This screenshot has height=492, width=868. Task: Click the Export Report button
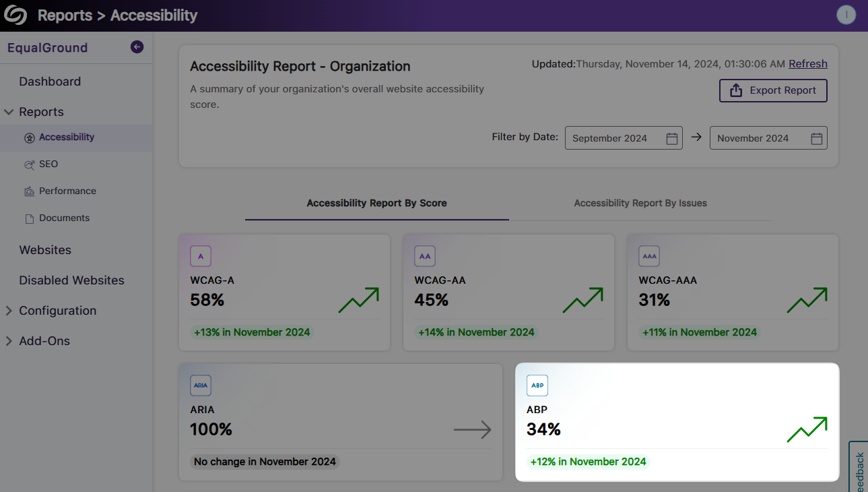(773, 90)
